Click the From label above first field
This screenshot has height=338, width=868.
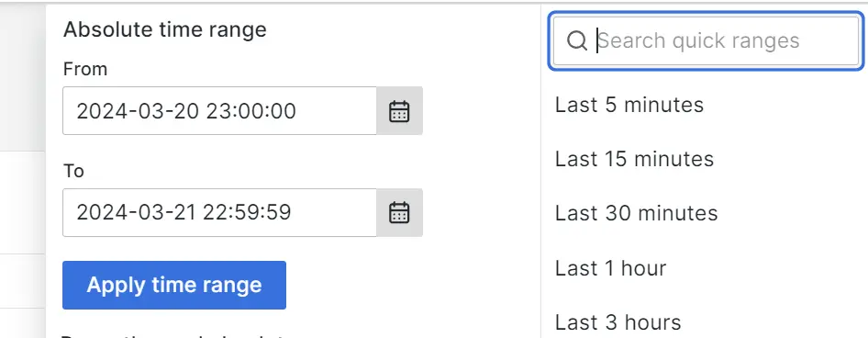tap(85, 69)
